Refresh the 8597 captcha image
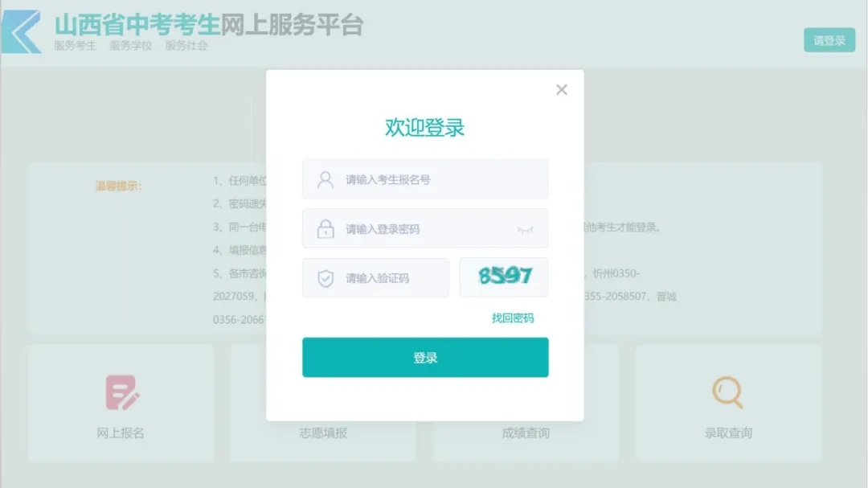Viewport: 868px width, 488px height. (x=504, y=277)
